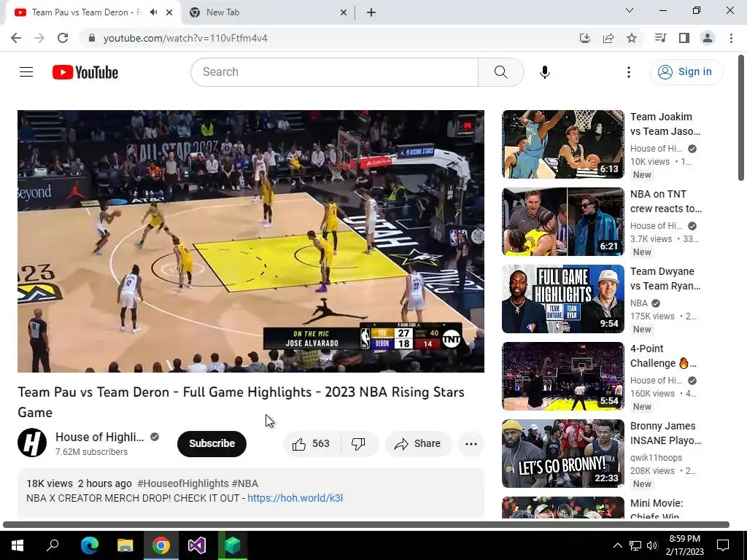Focus the YouTube search field
This screenshot has height=560, width=747.
coord(334,72)
